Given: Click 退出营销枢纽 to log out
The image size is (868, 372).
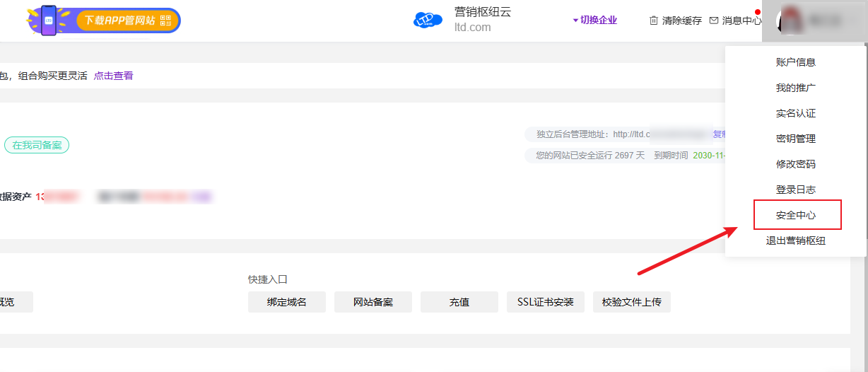Looking at the screenshot, I should pyautogui.click(x=795, y=240).
